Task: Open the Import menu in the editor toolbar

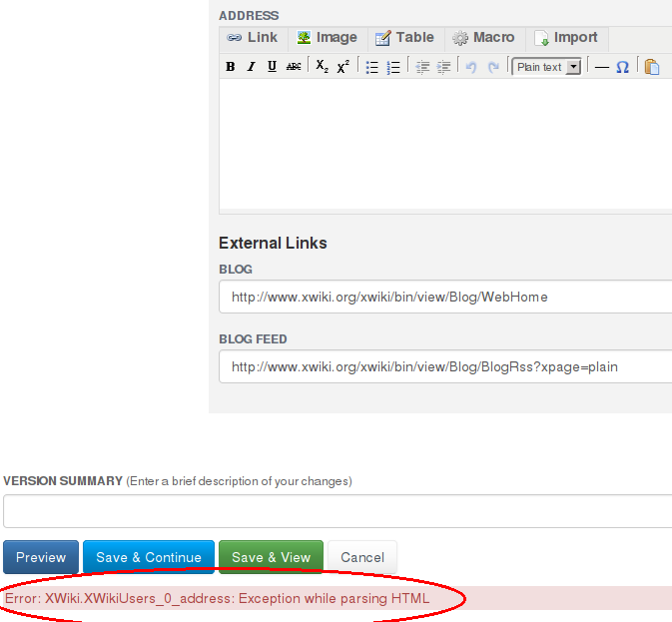Action: pyautogui.click(x=566, y=38)
